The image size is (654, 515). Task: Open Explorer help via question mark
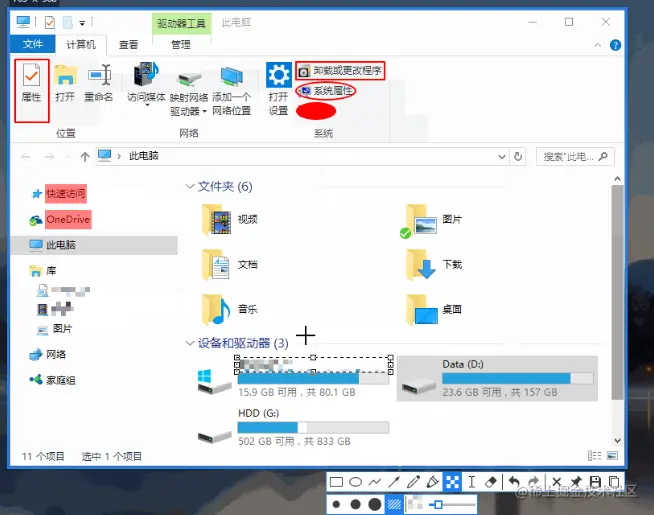click(x=615, y=45)
